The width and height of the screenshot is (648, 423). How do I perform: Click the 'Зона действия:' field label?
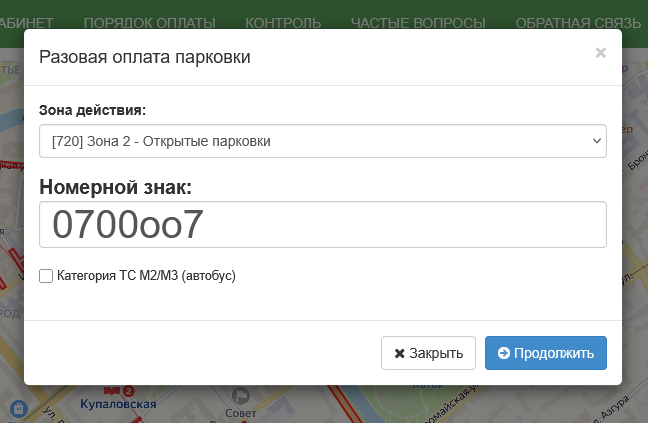point(92,109)
